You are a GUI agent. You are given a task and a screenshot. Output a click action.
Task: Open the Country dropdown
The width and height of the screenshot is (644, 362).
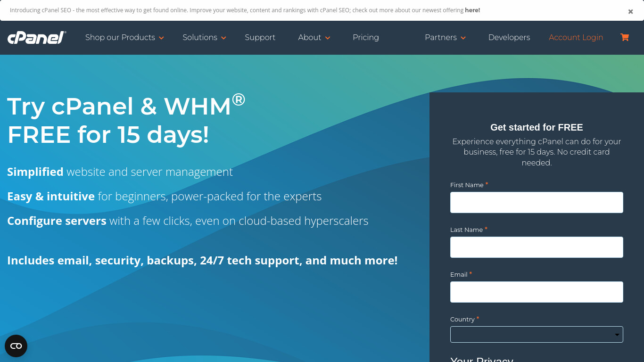coord(537,335)
